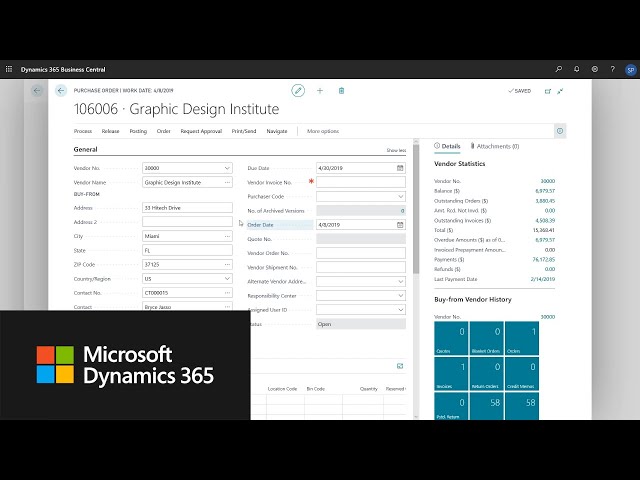Open the Posting menu

point(137,131)
